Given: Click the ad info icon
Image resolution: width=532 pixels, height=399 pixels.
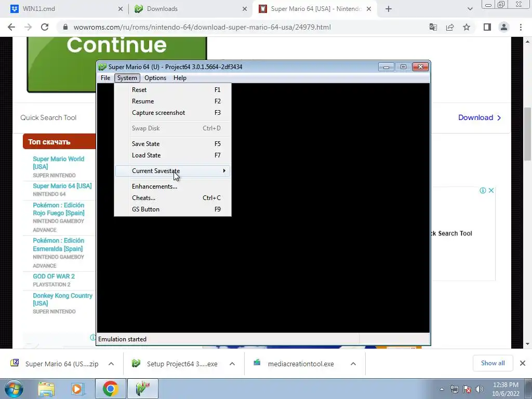Looking at the screenshot, I should (x=483, y=190).
